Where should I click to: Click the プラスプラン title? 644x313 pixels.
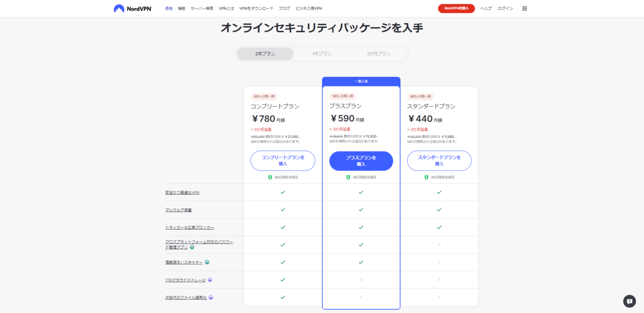click(x=346, y=106)
